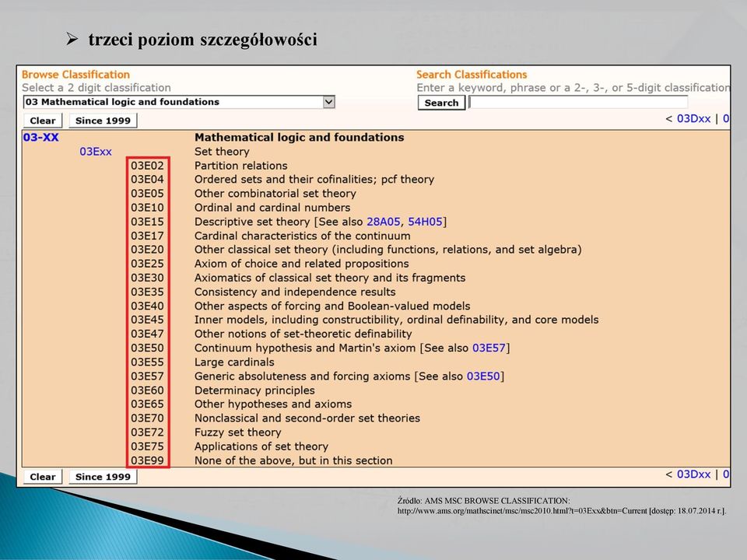The height and width of the screenshot is (560, 747).
Task: Click 'Applications of set theory' description
Action: pos(261,446)
